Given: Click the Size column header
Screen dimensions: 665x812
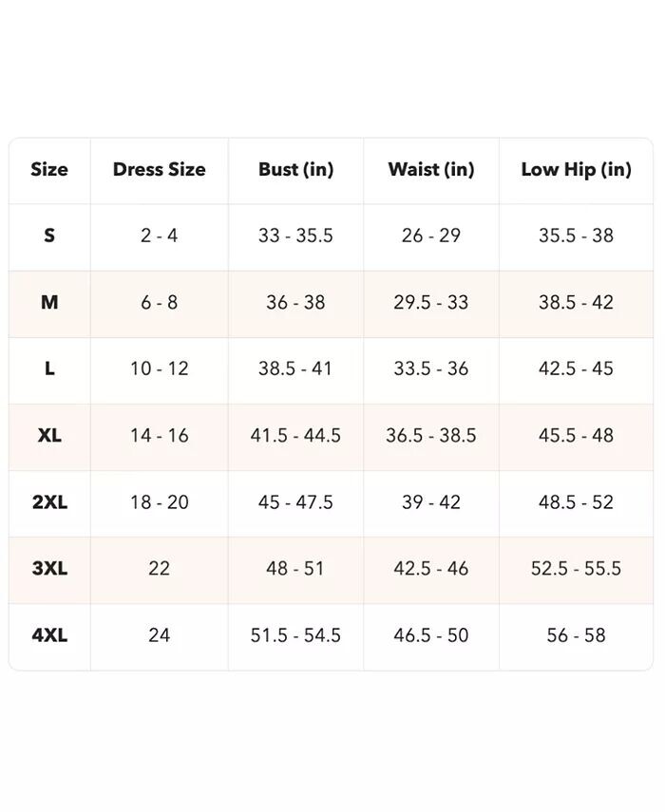Looking at the screenshot, I should tap(49, 170).
